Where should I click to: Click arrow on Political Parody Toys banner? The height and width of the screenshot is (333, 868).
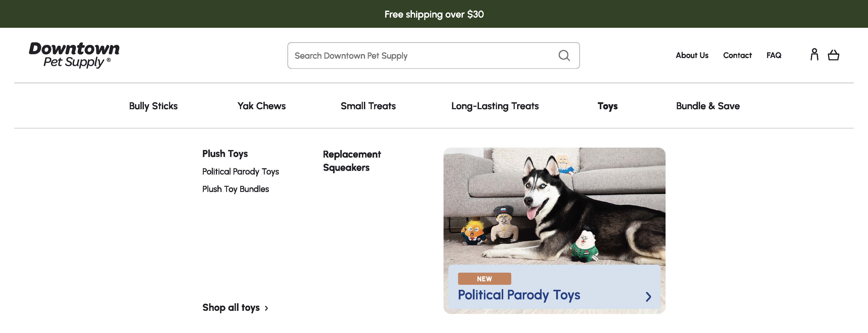[648, 297]
